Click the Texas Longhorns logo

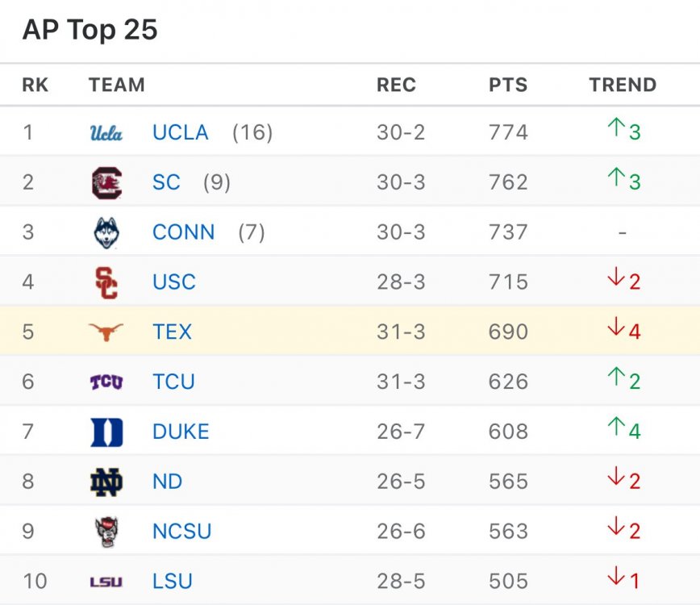coord(106,332)
